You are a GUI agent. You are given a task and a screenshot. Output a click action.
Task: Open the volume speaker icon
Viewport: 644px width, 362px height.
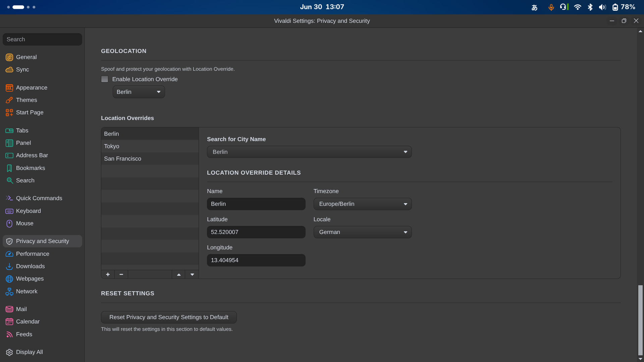(602, 7)
